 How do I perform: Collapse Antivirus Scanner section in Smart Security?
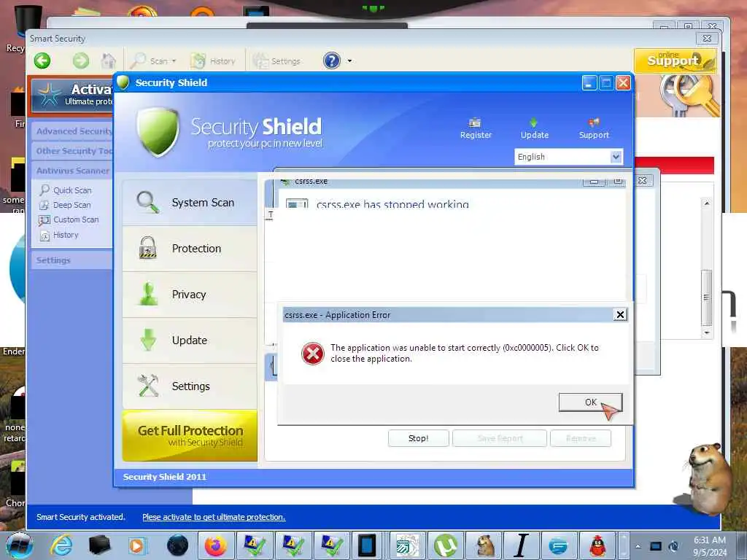click(x=73, y=170)
